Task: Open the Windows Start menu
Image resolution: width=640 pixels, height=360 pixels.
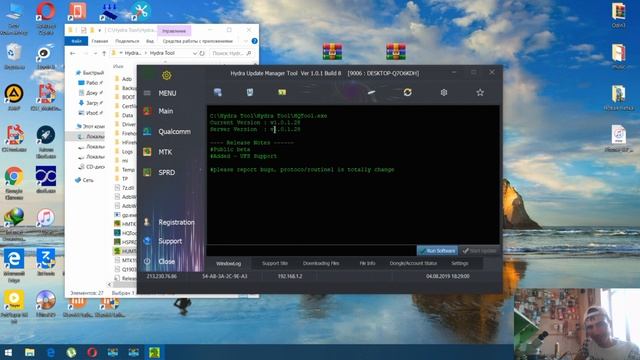Action: click(8, 352)
